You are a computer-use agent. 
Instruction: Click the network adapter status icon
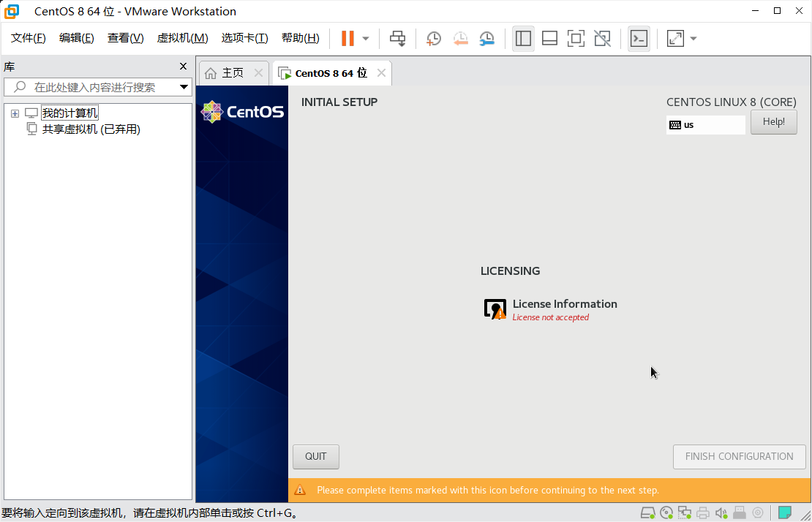pyautogui.click(x=685, y=512)
